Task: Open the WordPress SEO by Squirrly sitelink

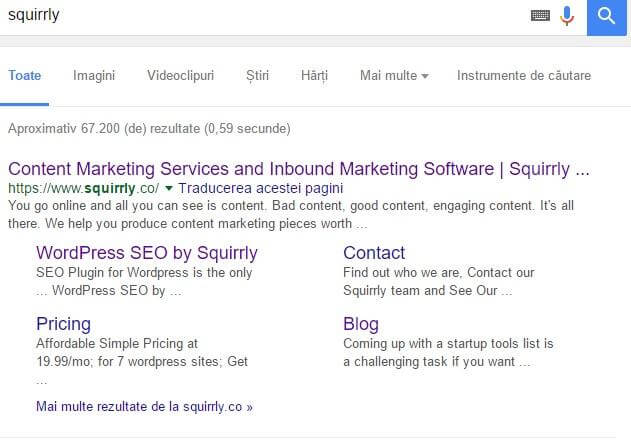Action: (147, 253)
